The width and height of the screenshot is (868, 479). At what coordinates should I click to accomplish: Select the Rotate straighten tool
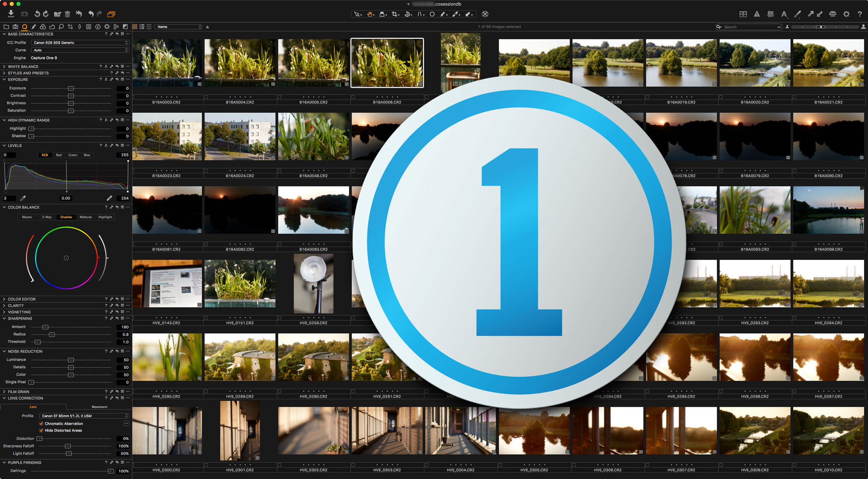pyautogui.click(x=408, y=14)
